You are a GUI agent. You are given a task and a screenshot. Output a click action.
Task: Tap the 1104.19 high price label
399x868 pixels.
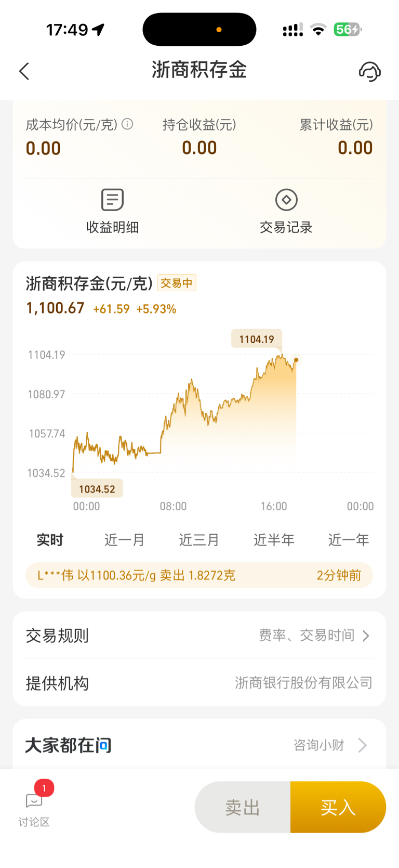(x=257, y=339)
